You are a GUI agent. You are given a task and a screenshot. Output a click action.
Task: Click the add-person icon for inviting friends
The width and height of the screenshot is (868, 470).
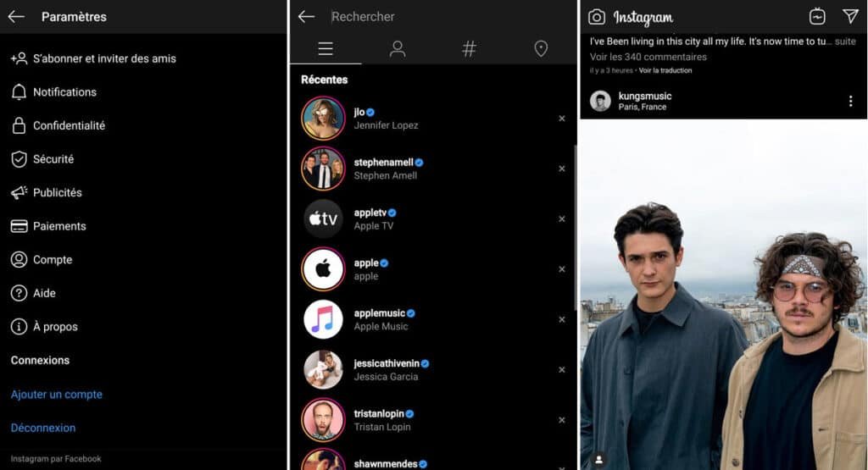[19, 58]
